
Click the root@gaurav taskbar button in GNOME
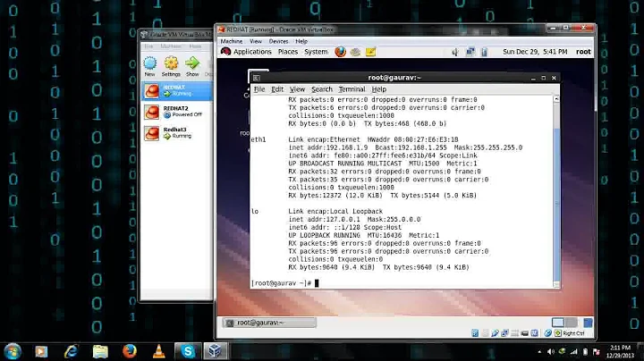(269, 323)
